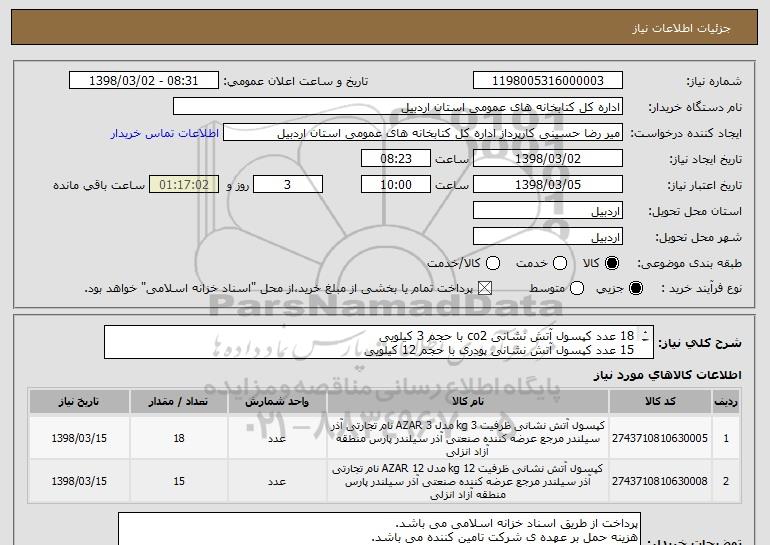Click the استان محل تحویل field
This screenshot has width=770, height=545.
point(548,211)
